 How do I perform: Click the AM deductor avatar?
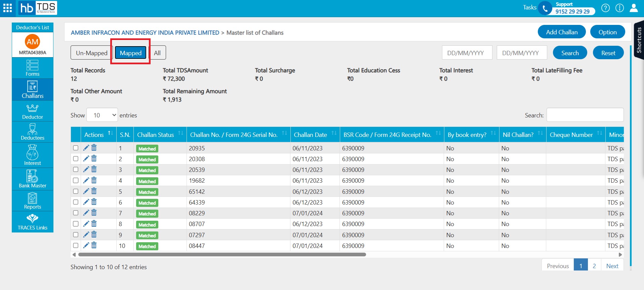click(33, 42)
